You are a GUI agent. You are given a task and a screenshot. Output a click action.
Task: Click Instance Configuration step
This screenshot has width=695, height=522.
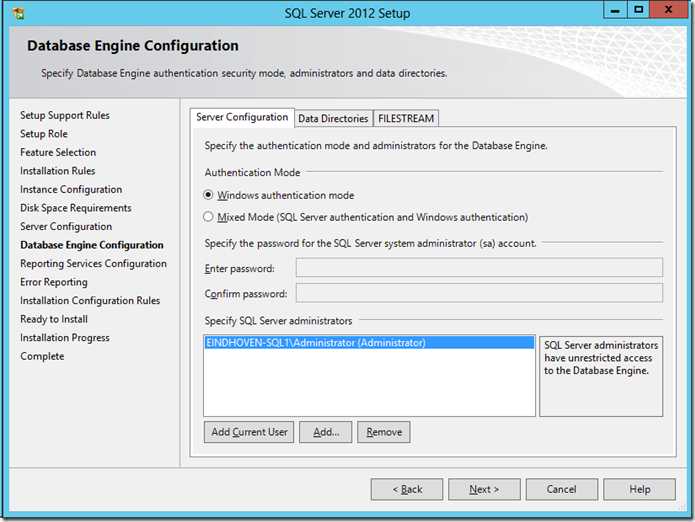point(71,190)
